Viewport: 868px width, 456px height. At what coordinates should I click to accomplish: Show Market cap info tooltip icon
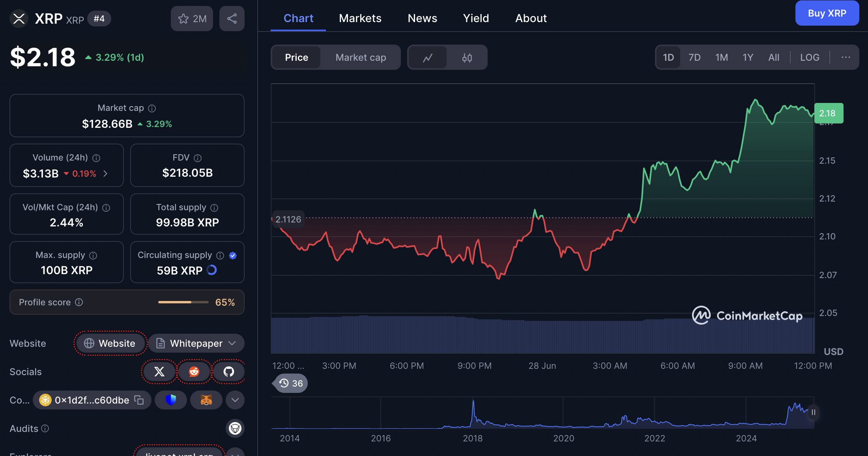[x=152, y=108]
